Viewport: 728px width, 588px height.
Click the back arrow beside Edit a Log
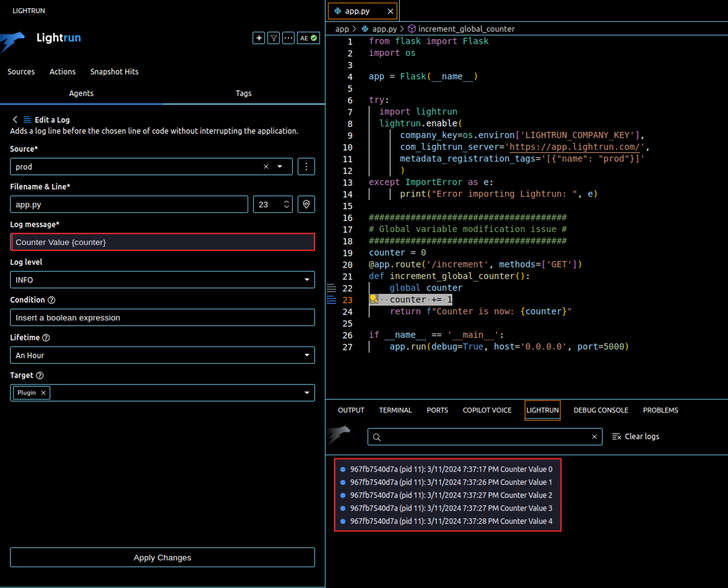[15, 119]
